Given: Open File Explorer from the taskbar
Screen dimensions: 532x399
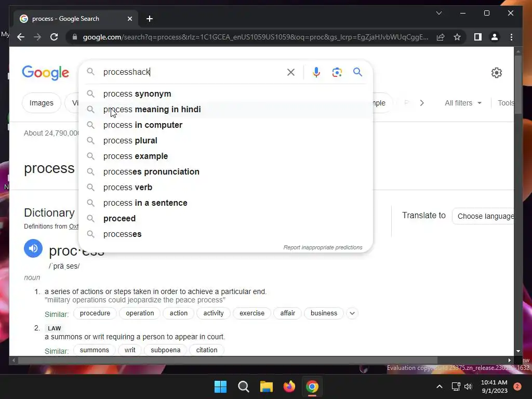Looking at the screenshot, I should coord(267,387).
